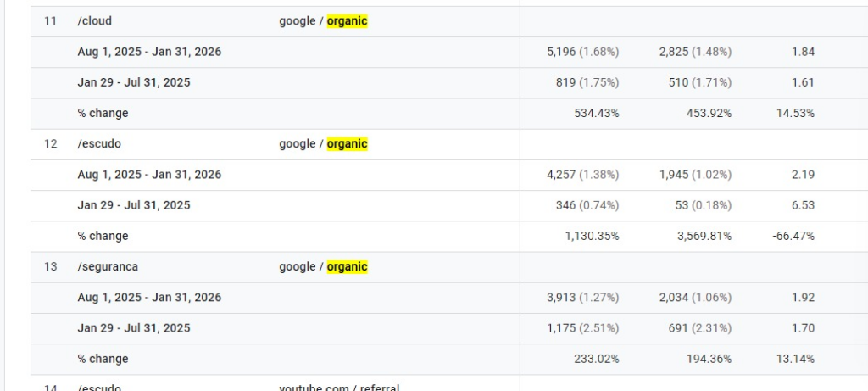Viewport: 868px width, 391px height.
Task: Click the /cloud page path in row 11
Action: pyautogui.click(x=95, y=21)
